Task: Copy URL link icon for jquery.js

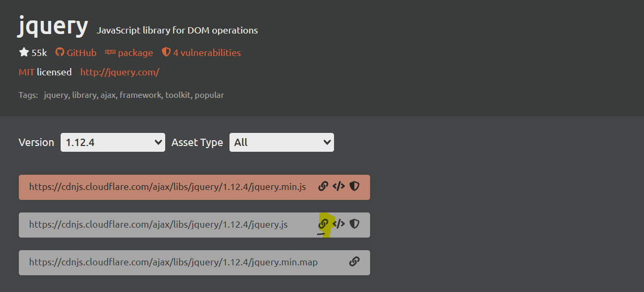Action: pos(323,224)
